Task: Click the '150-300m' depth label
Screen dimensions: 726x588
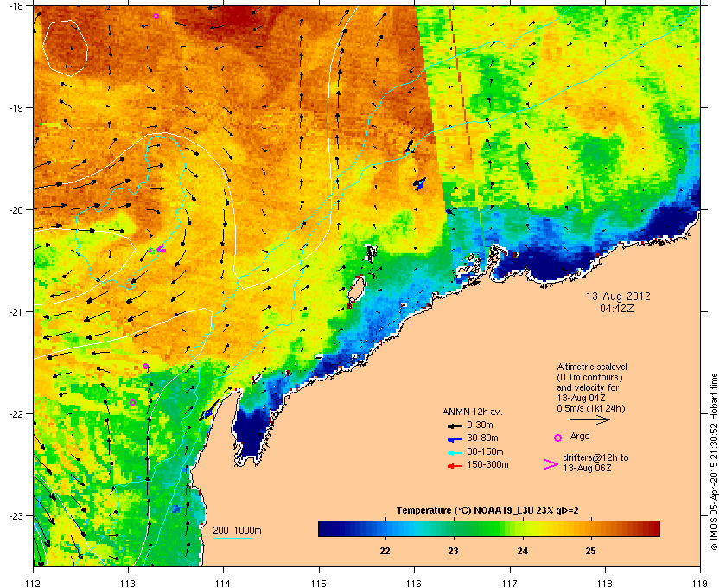Action: [487, 464]
